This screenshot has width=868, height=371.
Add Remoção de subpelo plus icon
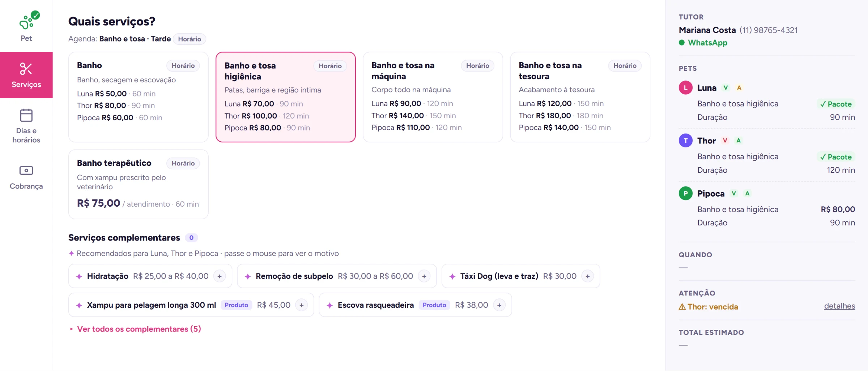pos(424,276)
